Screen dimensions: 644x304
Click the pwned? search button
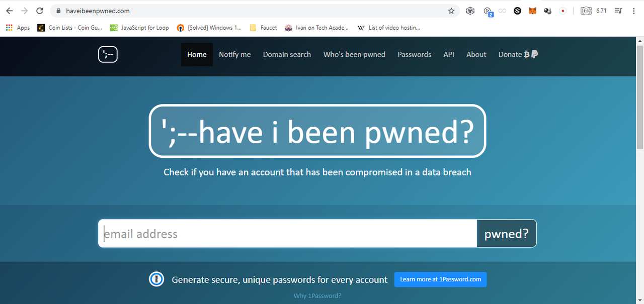(507, 234)
